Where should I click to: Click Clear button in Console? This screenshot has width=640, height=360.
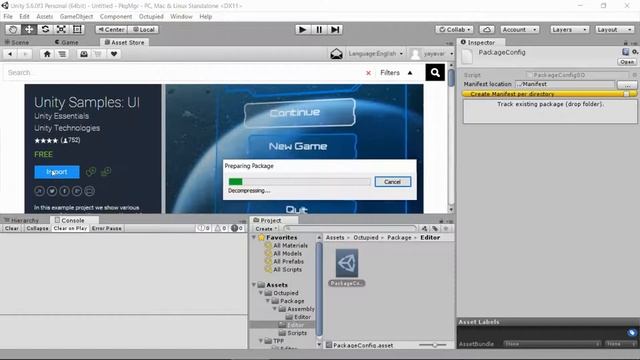(x=12, y=229)
